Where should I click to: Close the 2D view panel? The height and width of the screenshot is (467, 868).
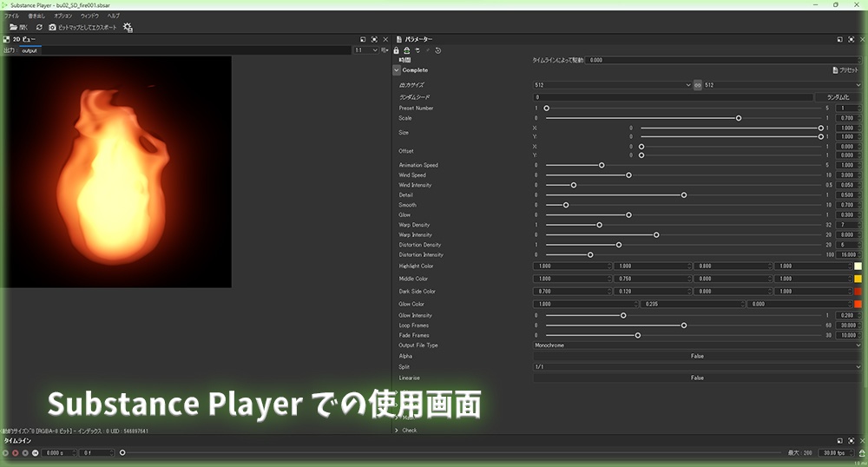[x=386, y=39]
